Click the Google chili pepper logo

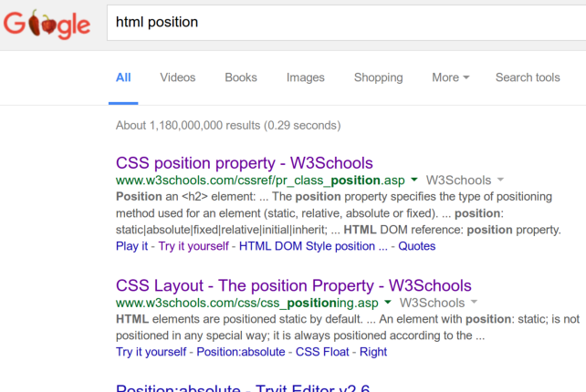pos(47,25)
